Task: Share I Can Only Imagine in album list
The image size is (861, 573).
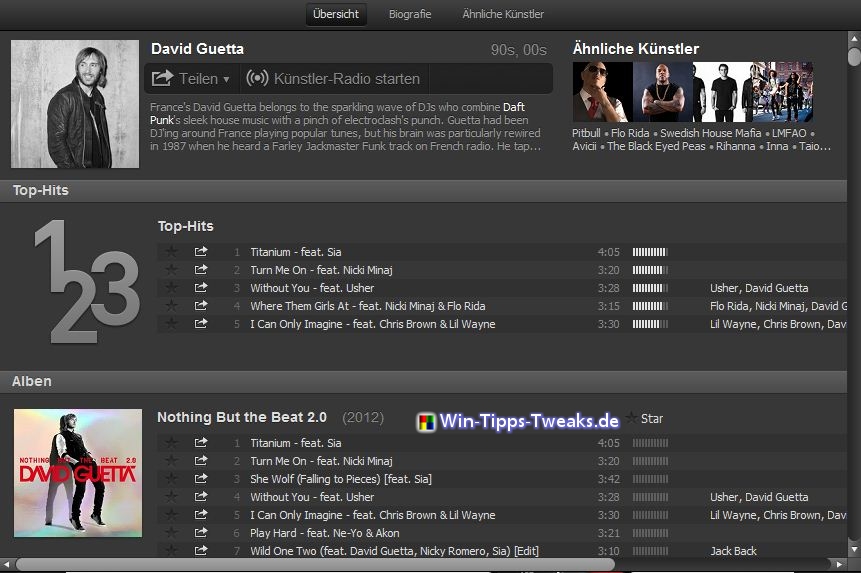Action: pyautogui.click(x=201, y=515)
